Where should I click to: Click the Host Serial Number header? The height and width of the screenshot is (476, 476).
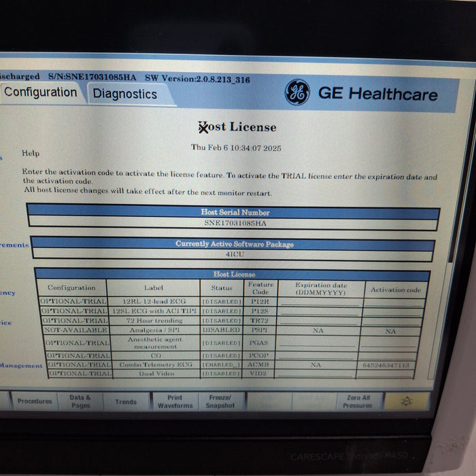[235, 212]
